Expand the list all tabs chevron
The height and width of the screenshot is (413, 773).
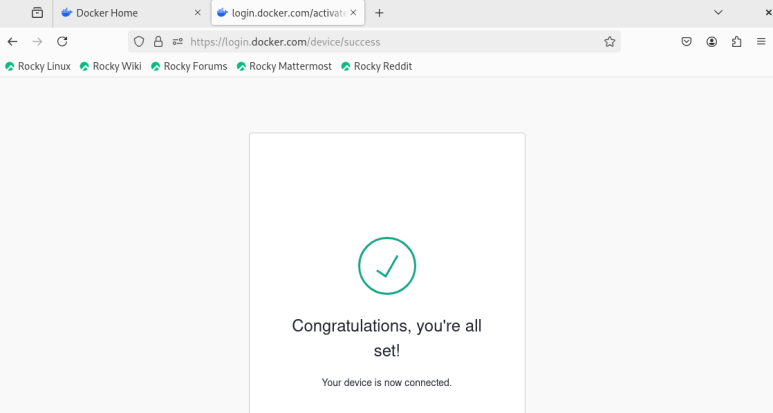718,13
